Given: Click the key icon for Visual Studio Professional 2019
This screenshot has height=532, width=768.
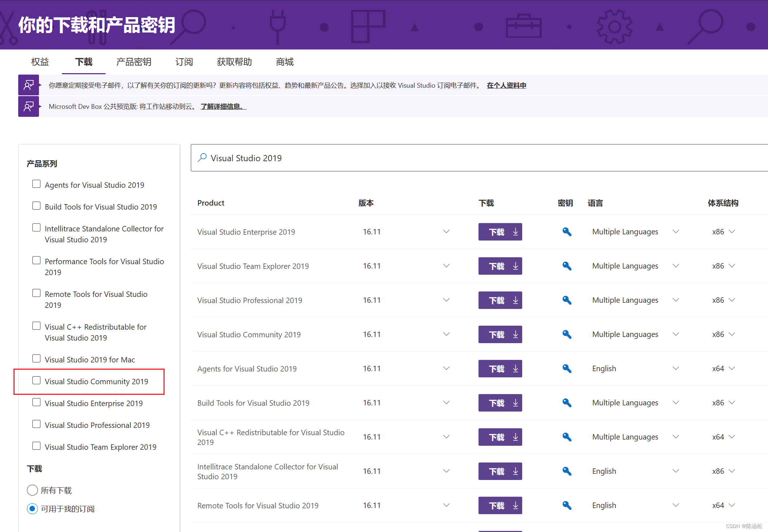Looking at the screenshot, I should pyautogui.click(x=567, y=300).
